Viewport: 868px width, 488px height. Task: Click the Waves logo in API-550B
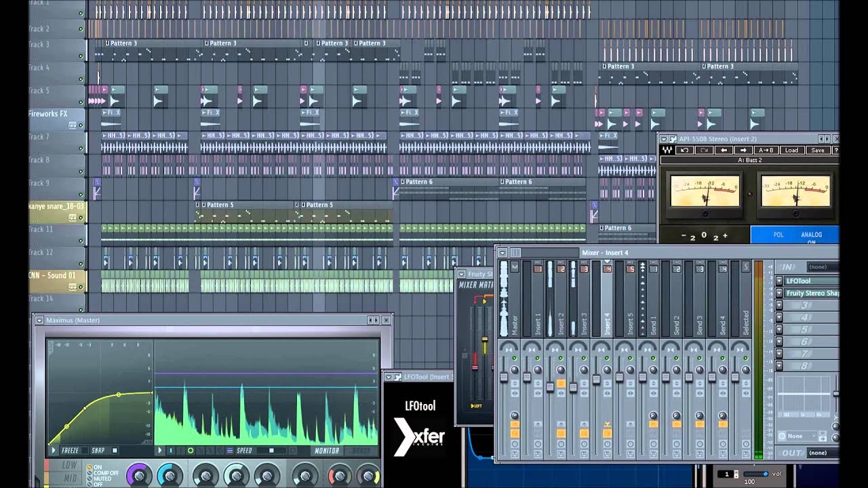tap(668, 150)
